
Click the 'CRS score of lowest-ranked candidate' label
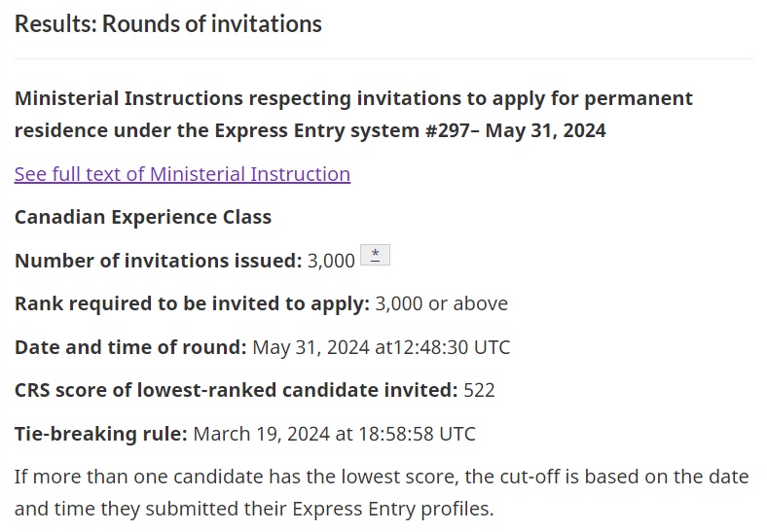pos(237,390)
